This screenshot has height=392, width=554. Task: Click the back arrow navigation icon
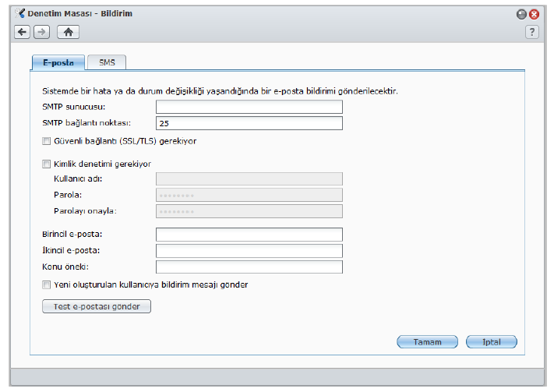(23, 32)
